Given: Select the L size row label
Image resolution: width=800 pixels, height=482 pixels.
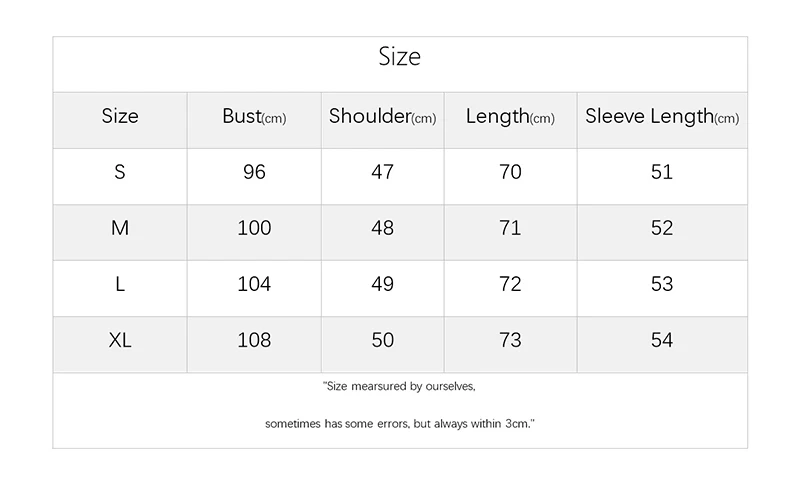Looking at the screenshot, I should (120, 284).
